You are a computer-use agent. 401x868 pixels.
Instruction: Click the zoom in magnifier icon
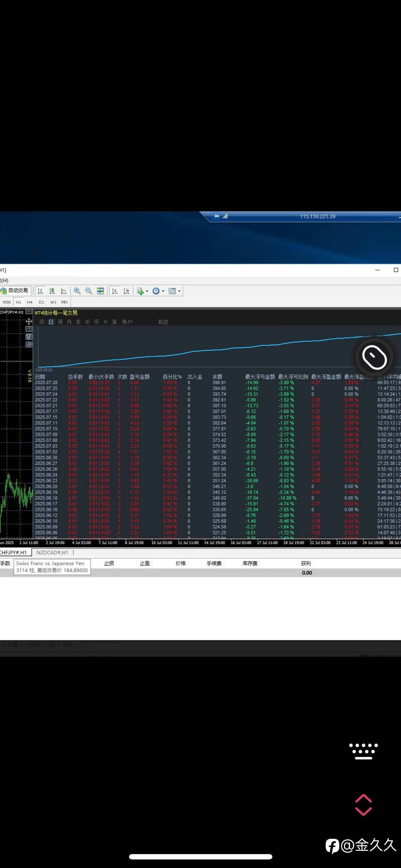tap(77, 291)
